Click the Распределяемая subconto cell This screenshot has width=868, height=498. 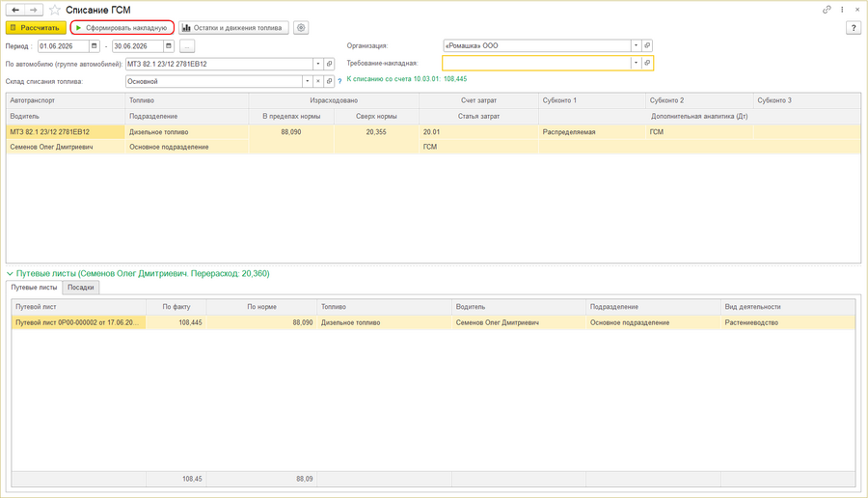tap(592, 132)
